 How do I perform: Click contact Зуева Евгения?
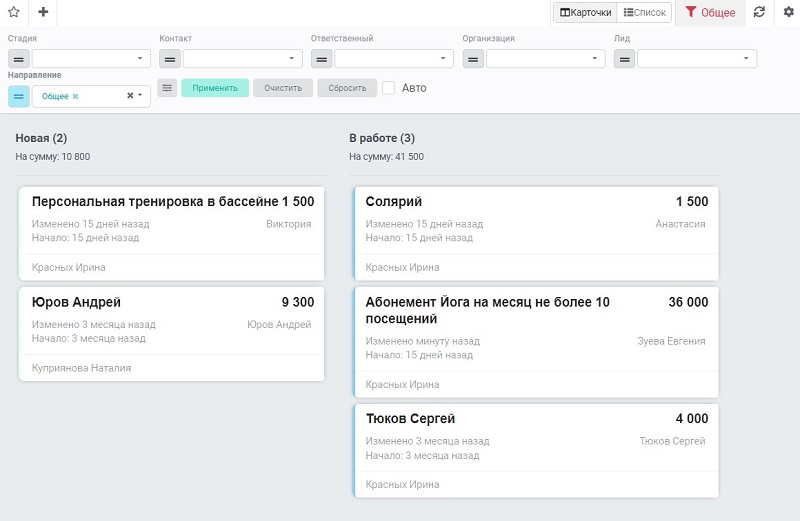pos(671,341)
